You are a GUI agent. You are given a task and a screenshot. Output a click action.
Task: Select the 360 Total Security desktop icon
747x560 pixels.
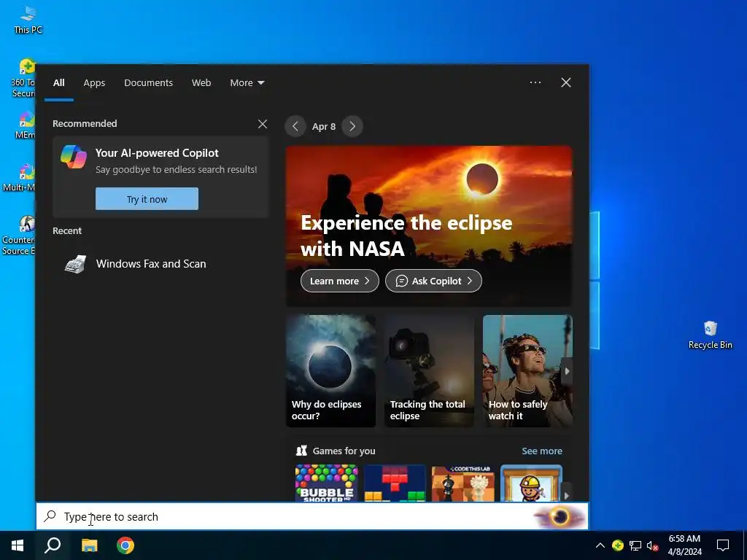coord(23,78)
